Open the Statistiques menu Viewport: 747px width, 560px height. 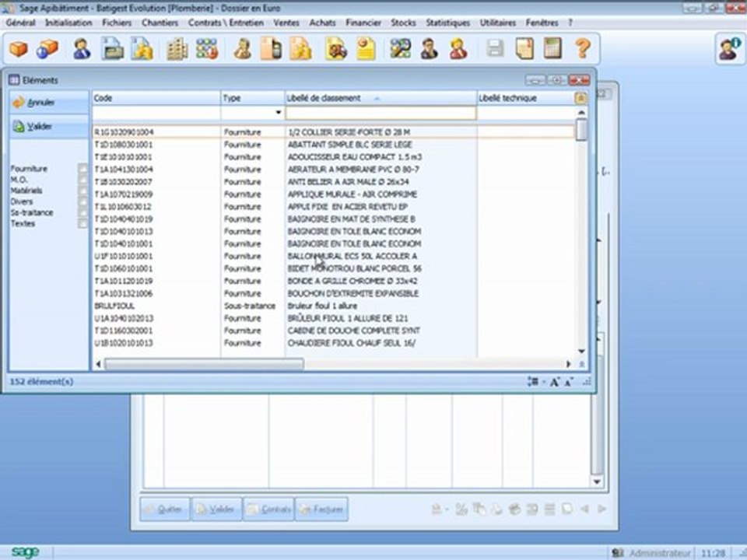coord(448,23)
